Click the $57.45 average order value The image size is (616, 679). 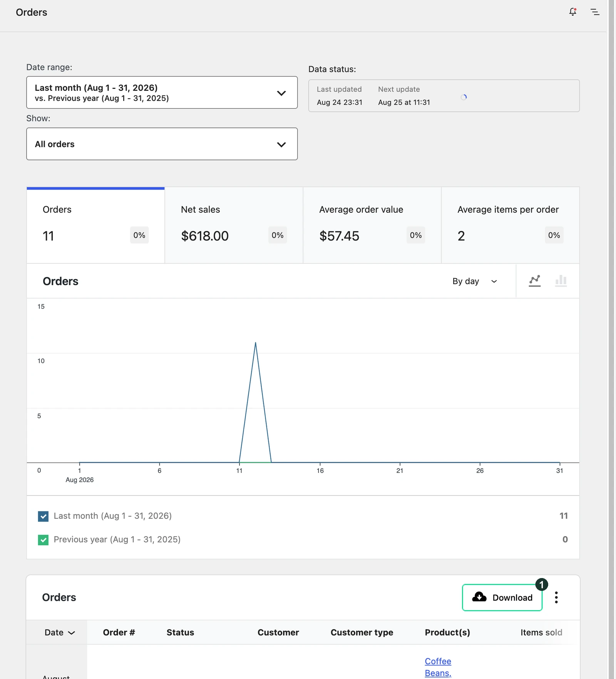[x=339, y=236]
